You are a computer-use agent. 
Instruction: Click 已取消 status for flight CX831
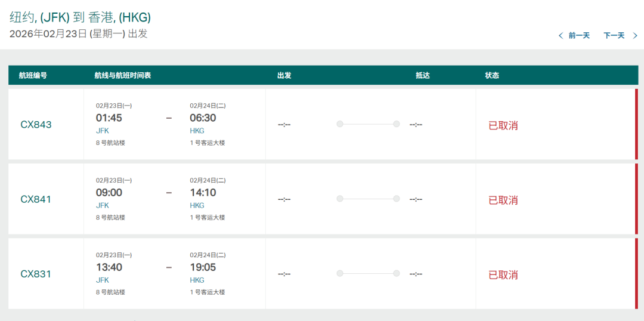503,274
